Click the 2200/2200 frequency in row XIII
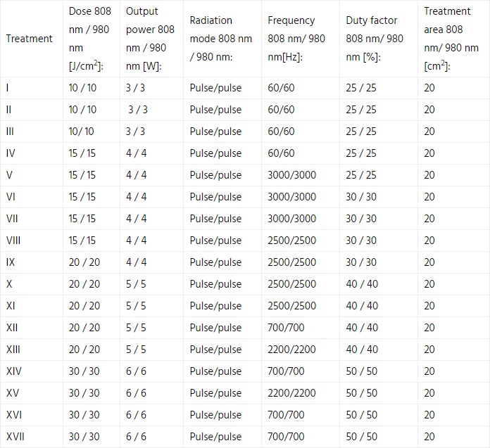The image size is (490, 448). pos(292,350)
